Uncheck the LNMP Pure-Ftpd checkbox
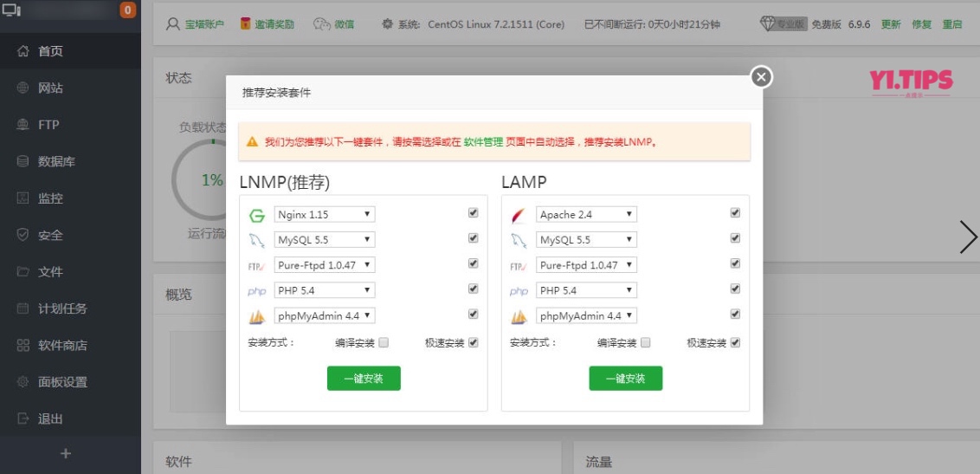The image size is (980, 474). (474, 263)
